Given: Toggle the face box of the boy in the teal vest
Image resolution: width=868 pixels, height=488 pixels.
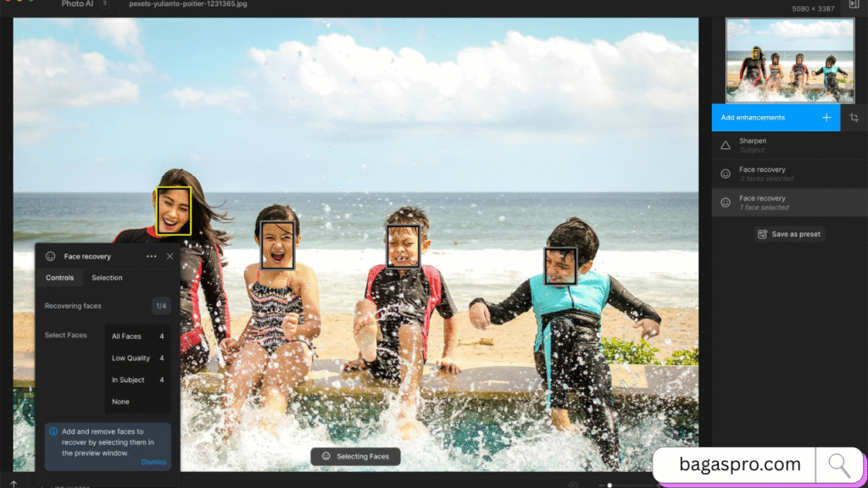Looking at the screenshot, I should click(x=560, y=265).
